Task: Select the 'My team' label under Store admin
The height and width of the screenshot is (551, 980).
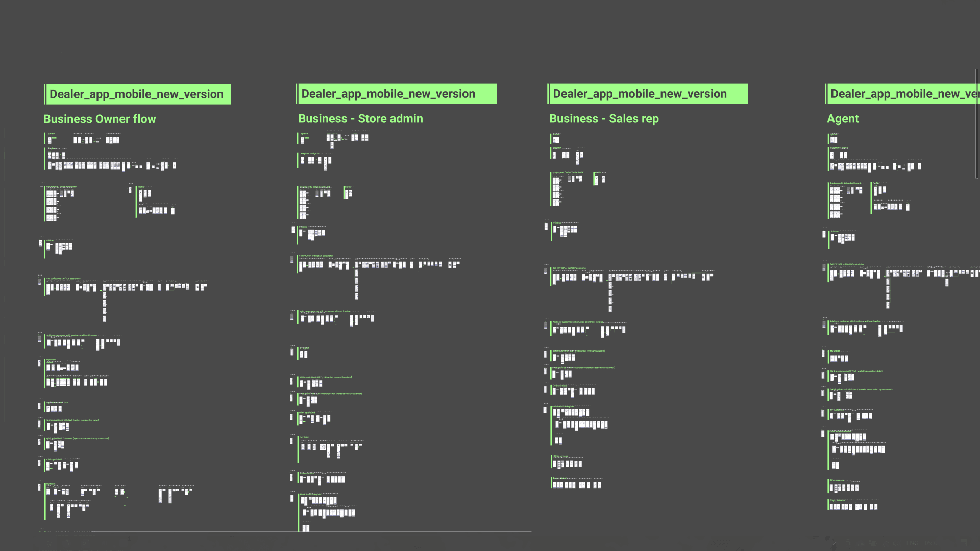Action: [x=304, y=437]
